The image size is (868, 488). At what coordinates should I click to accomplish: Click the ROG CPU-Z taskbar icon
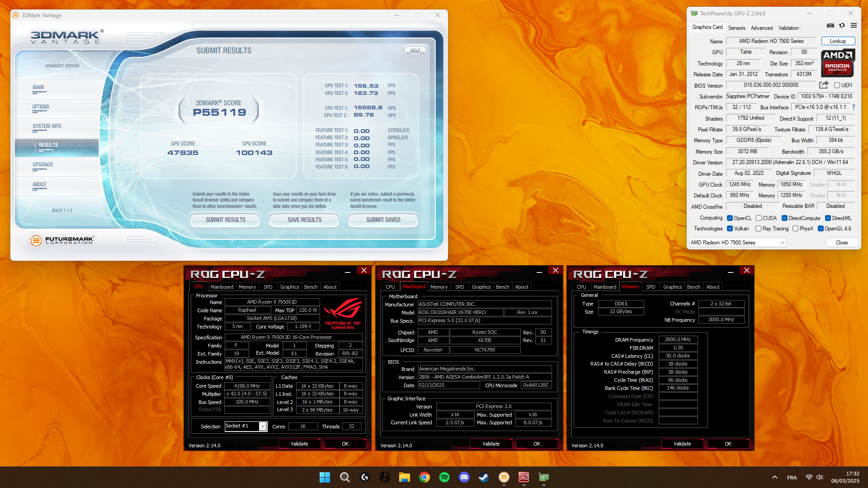point(524,477)
